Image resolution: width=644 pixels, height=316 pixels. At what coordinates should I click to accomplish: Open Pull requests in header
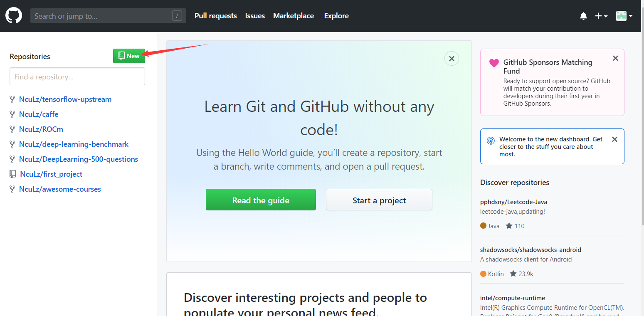tap(216, 16)
